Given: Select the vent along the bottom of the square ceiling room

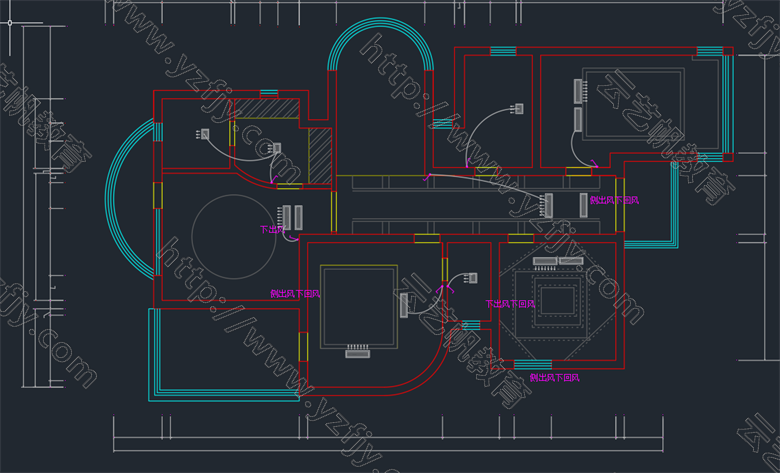Looking at the screenshot, I should tap(357, 351).
